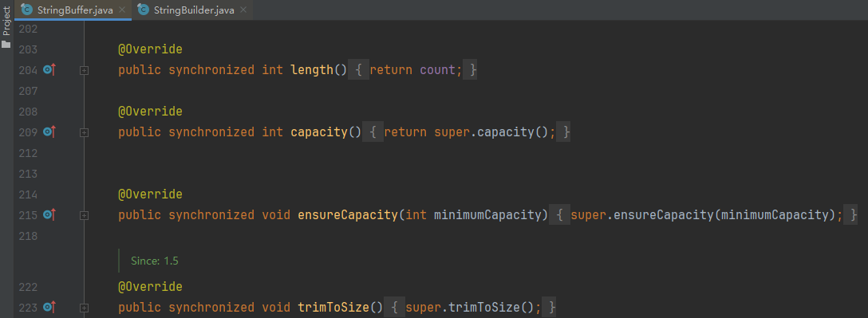Click line number 222
The image size is (868, 318).
tap(28, 287)
